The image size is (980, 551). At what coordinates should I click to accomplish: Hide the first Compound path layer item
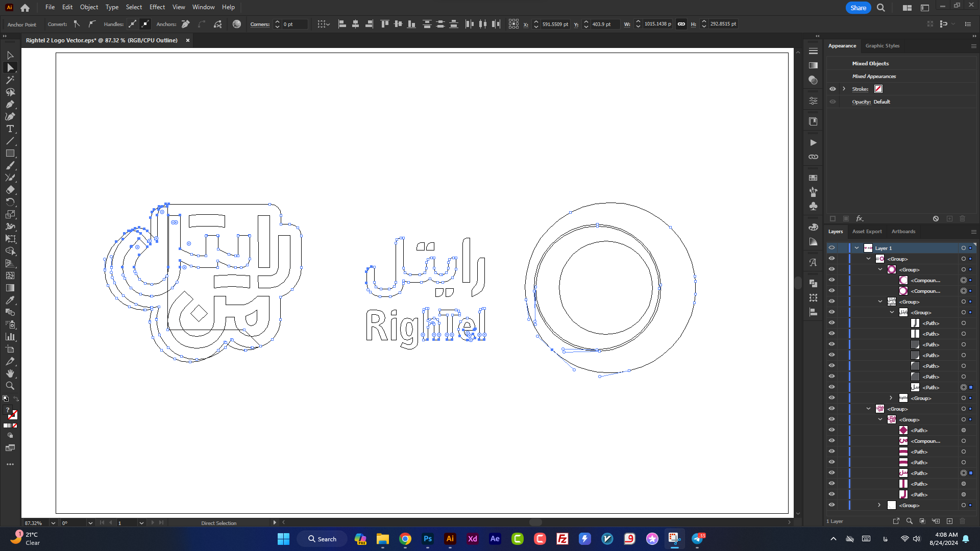(831, 280)
